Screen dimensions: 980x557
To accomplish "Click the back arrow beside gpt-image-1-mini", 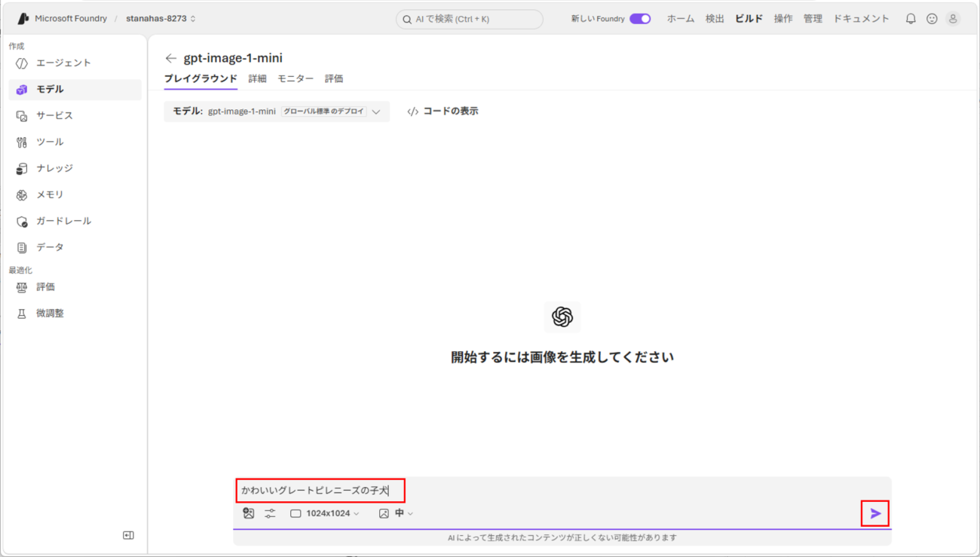I will click(171, 58).
